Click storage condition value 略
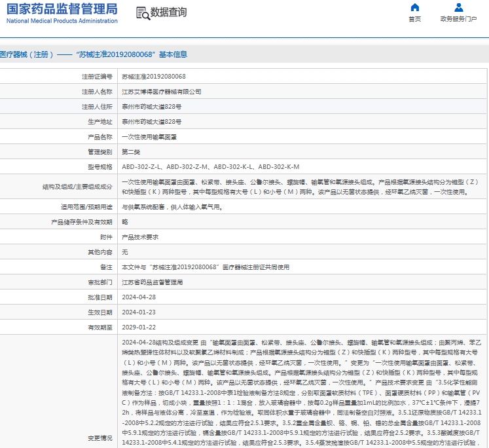Screen dimensions: 489x448 click(125, 222)
